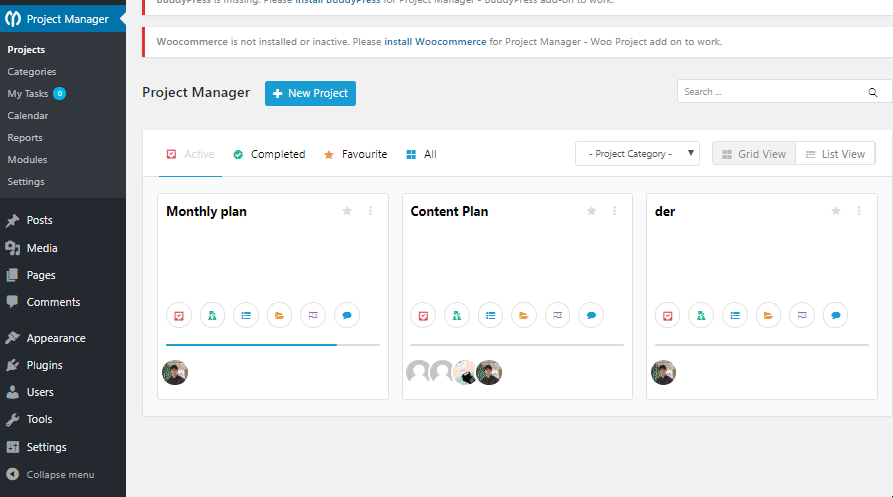Click the purple milestone flag icon on der project
The width and height of the screenshot is (893, 497).
coord(802,315)
